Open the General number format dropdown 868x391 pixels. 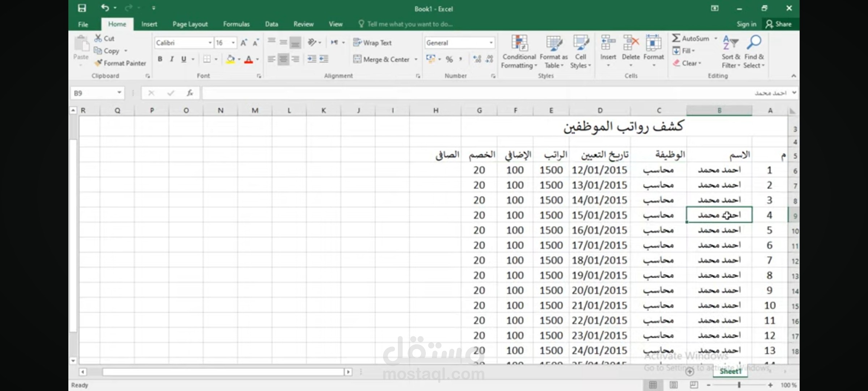(491, 43)
